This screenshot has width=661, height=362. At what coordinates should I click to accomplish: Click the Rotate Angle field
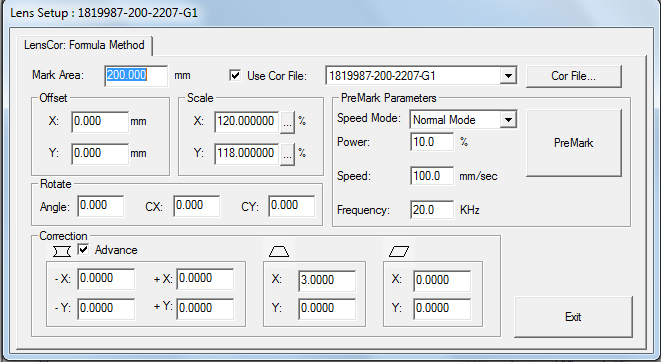tap(101, 206)
